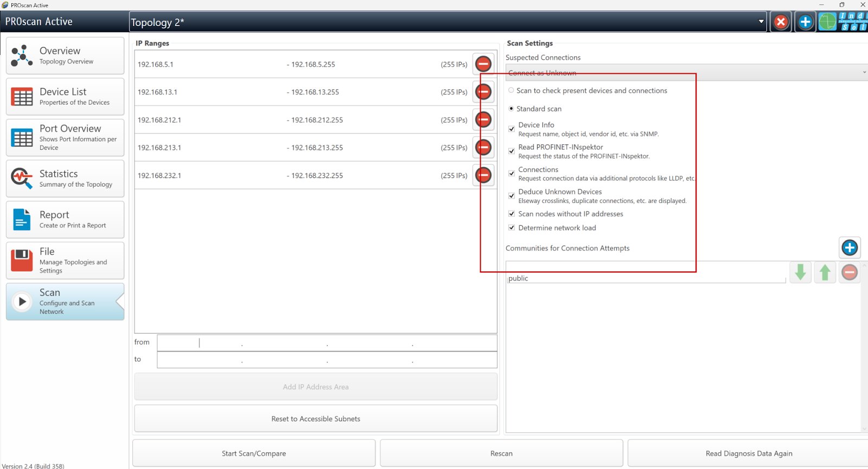Image resolution: width=868 pixels, height=469 pixels.
Task: Select Scan to check present devices option
Action: [511, 90]
